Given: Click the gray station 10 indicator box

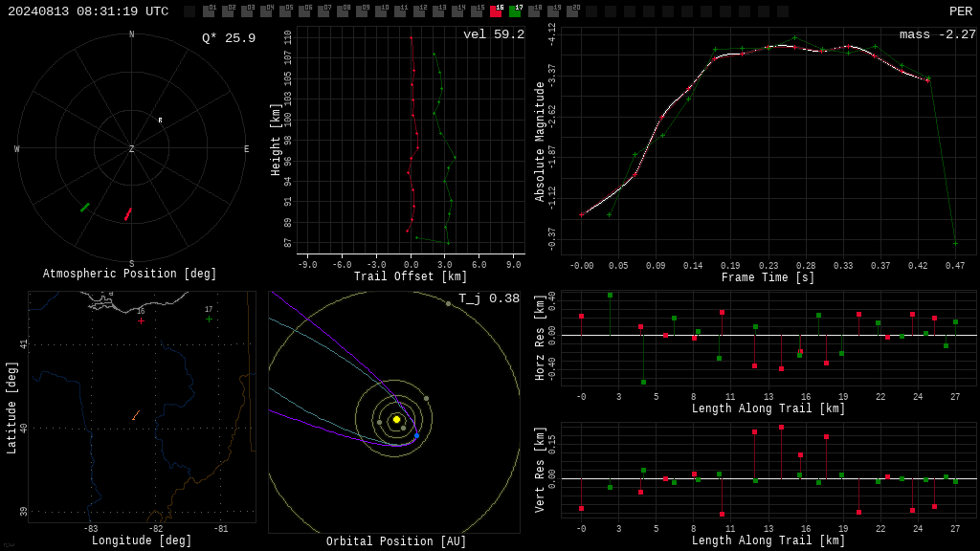Looking at the screenshot, I should point(381,11).
